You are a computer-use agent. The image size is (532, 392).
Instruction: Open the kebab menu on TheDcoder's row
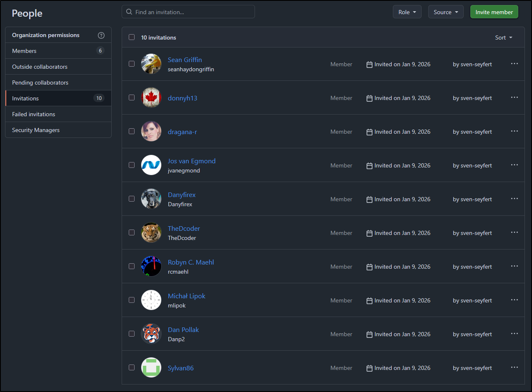coord(514,232)
